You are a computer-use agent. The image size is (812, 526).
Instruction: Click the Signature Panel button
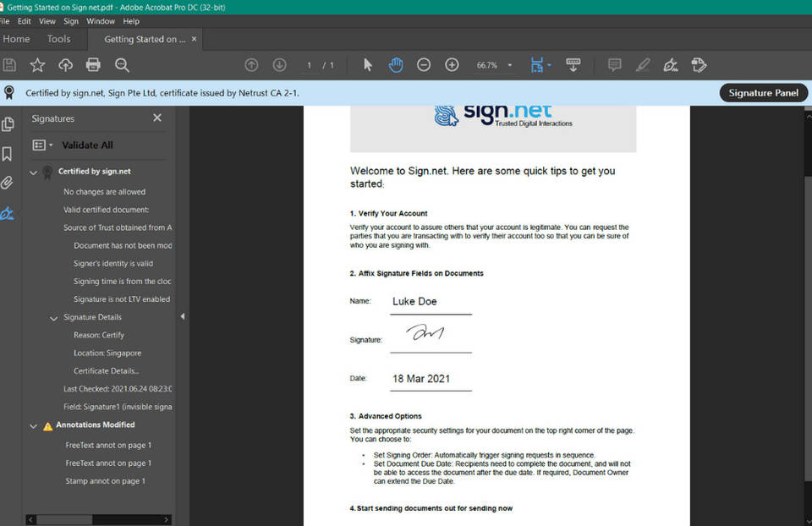click(763, 93)
